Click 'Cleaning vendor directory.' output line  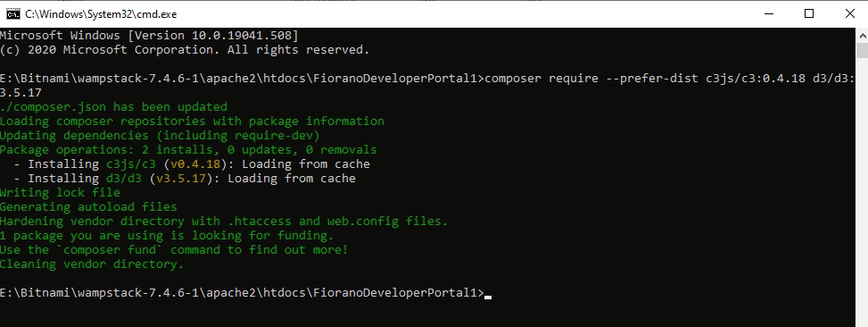[x=92, y=264]
